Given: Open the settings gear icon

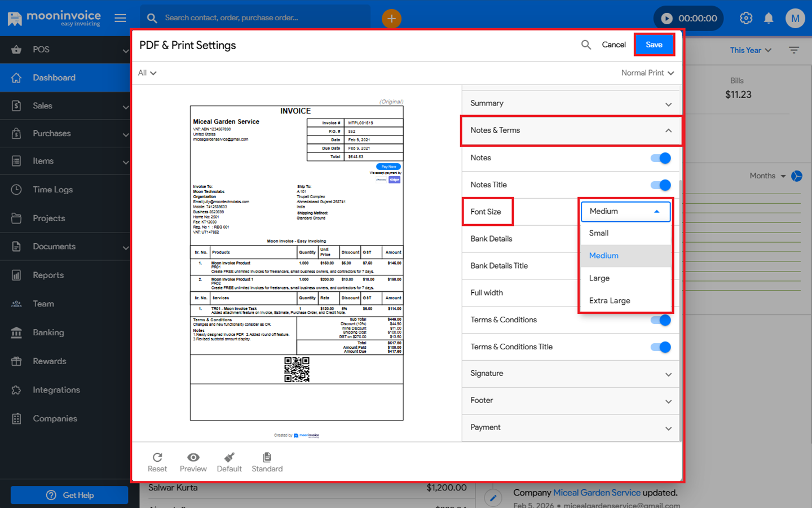Looking at the screenshot, I should tap(745, 18).
